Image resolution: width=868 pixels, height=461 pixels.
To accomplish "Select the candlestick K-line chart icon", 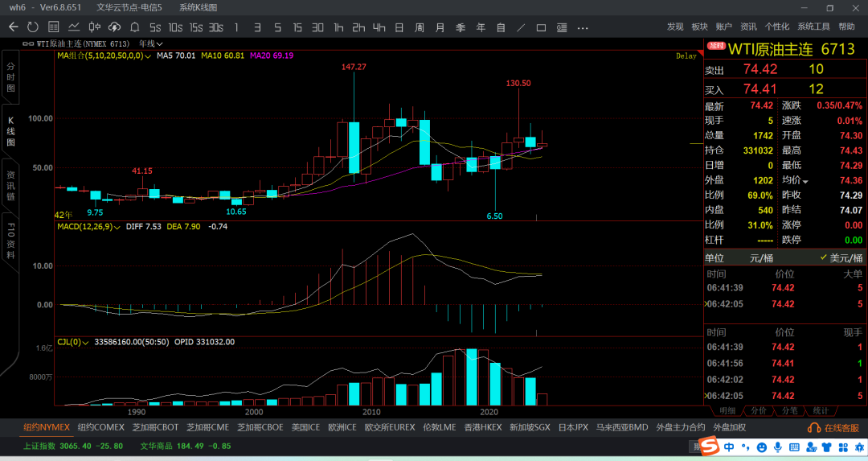I will [95, 27].
